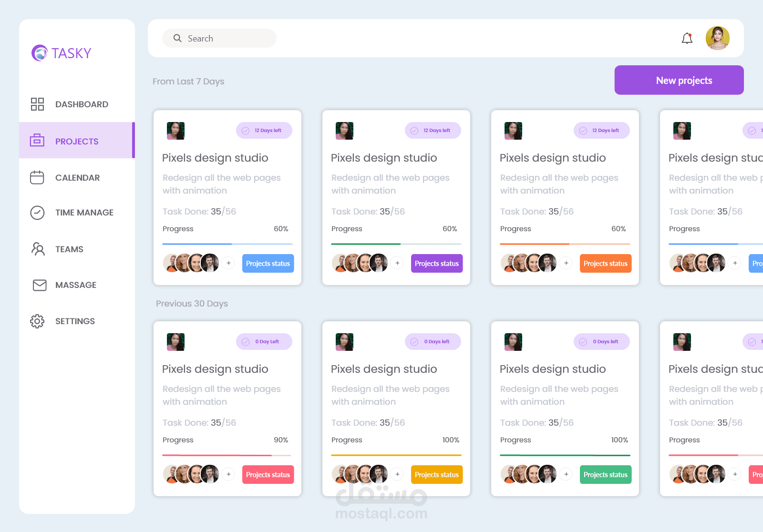763x532 pixels.
Task: Open the Calendar icon in sidebar
Action: [x=37, y=177]
